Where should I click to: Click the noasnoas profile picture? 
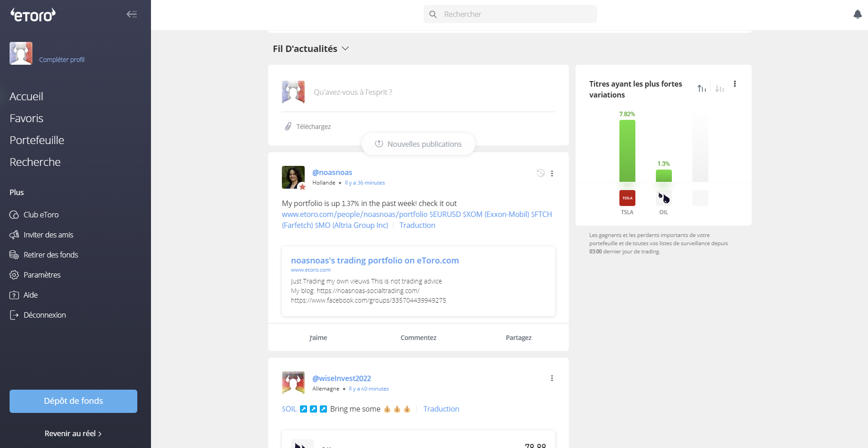point(293,177)
